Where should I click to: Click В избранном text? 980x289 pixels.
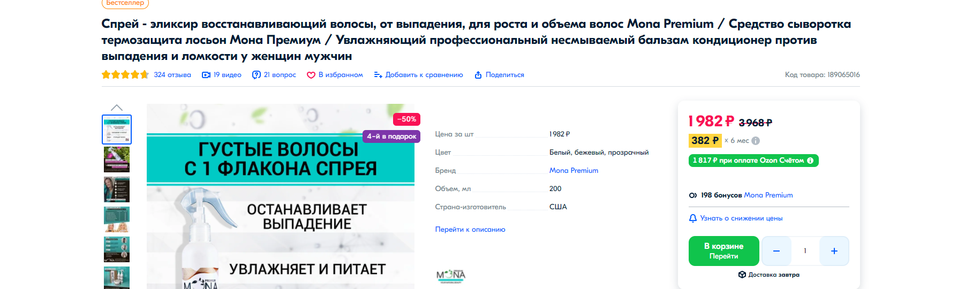[341, 75]
